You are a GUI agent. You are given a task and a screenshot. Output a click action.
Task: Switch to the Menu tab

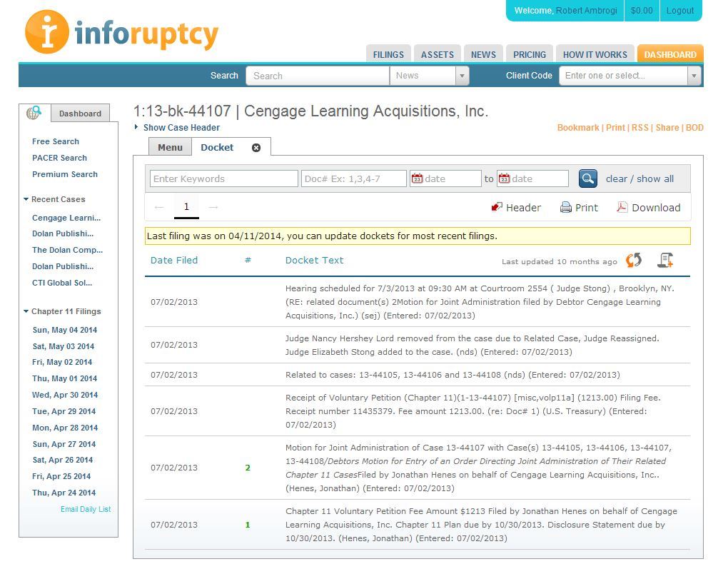pos(170,147)
